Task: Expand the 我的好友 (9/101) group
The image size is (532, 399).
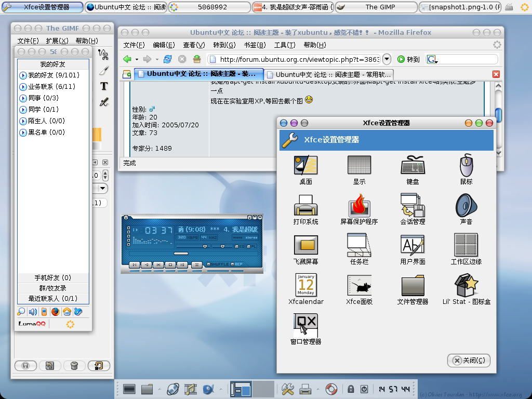Action: (x=23, y=75)
